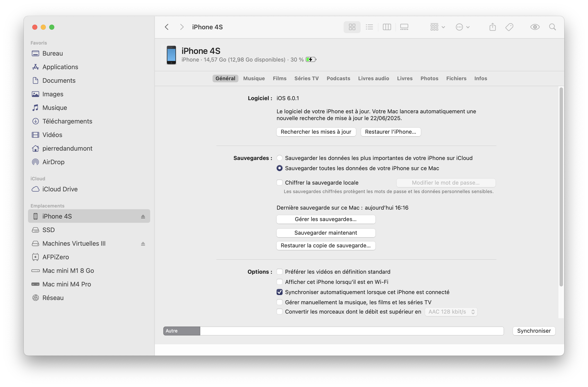Open Musique in the sidebar
588x387 pixels.
[89, 108]
